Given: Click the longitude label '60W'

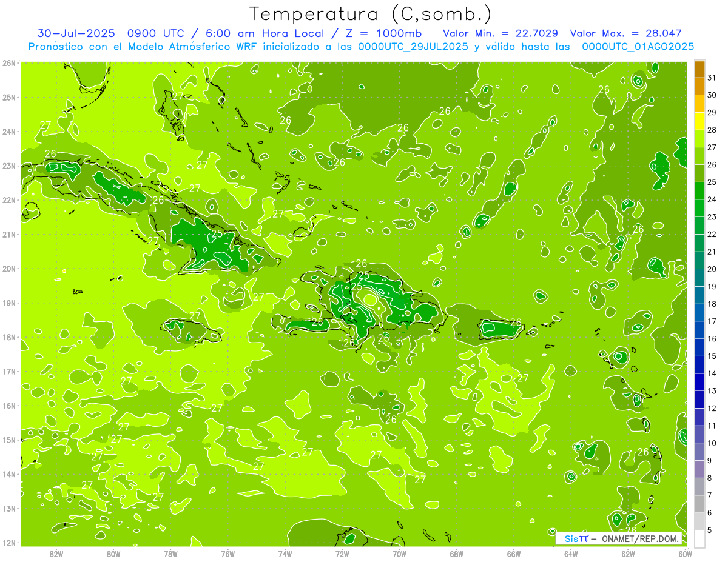Looking at the screenshot, I should pos(686,554).
